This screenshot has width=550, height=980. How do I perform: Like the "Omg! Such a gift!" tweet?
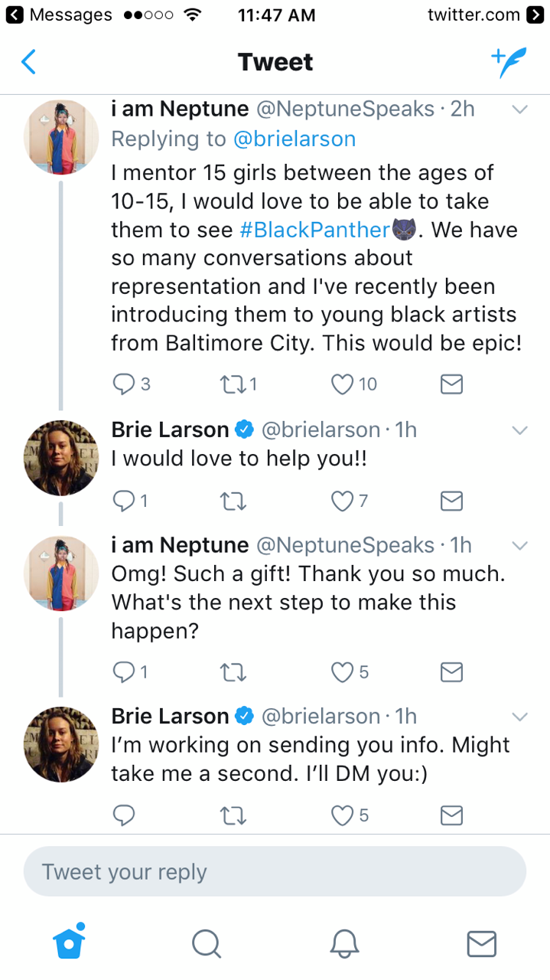[342, 672]
